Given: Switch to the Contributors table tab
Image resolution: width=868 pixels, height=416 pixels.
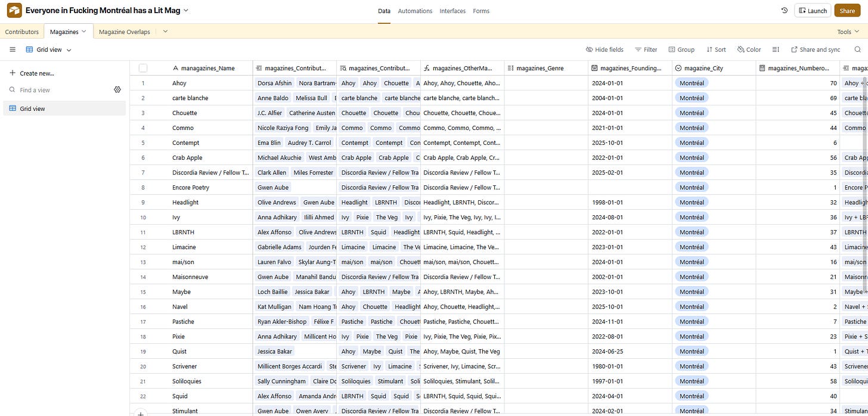Looking at the screenshot, I should coord(22,32).
